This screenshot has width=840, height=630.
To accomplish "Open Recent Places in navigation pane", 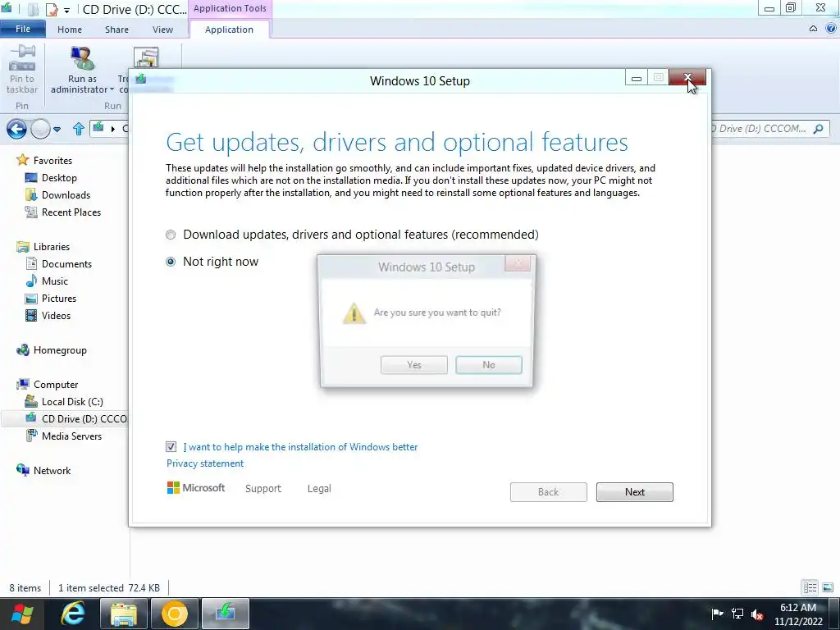I will tap(62, 212).
